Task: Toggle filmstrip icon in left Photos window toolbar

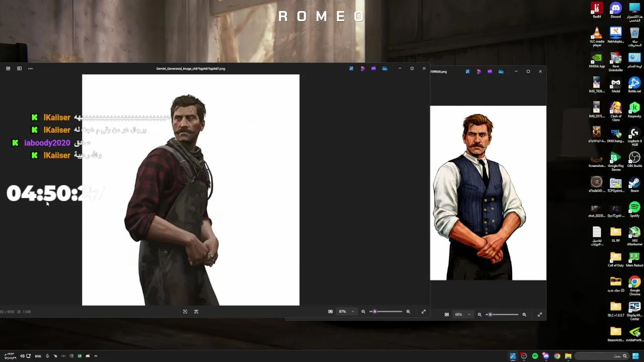Action: click(x=19, y=68)
